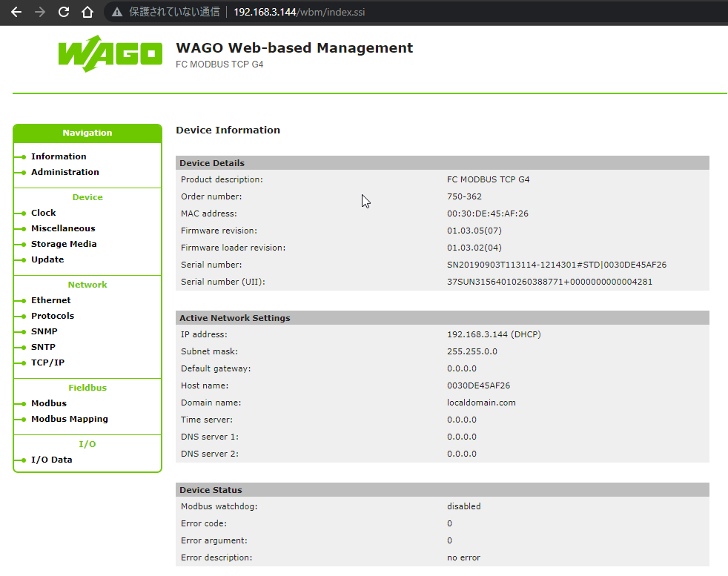Screen dimensions: 728x576
Task: Click the MAC address value 00:30:DE:45:AF:26
Action: pos(488,213)
